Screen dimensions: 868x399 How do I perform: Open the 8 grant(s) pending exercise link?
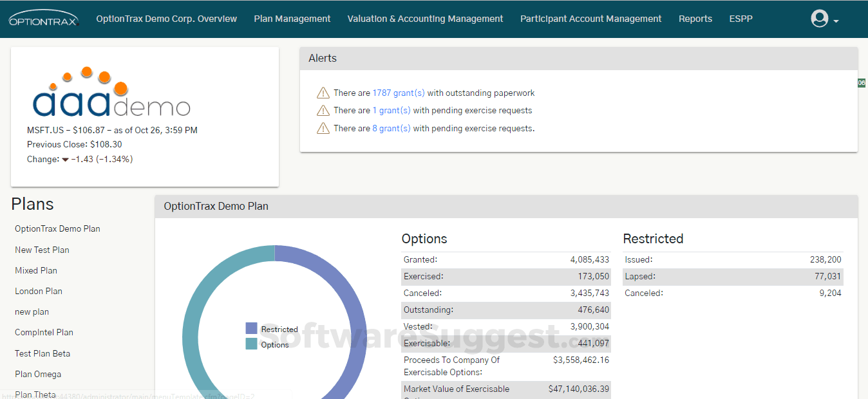click(391, 128)
